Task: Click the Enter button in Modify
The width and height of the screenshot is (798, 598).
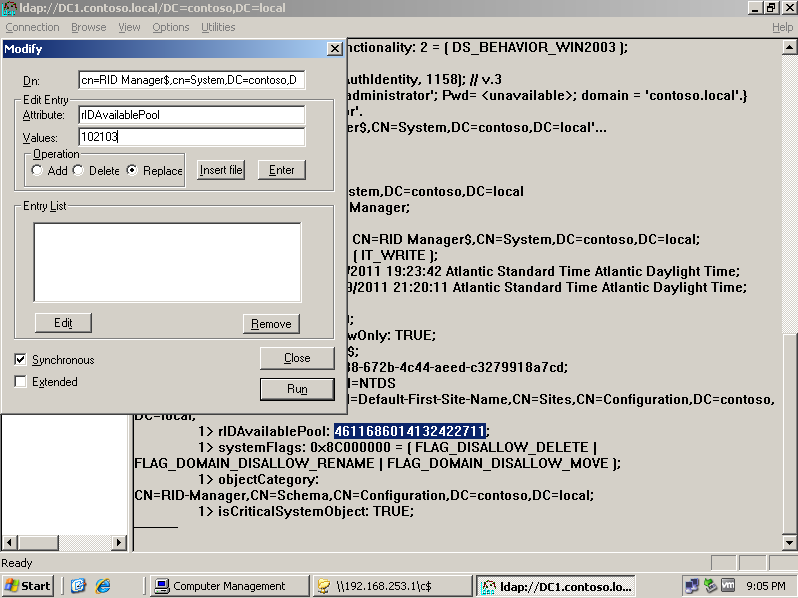Action: pyautogui.click(x=281, y=170)
